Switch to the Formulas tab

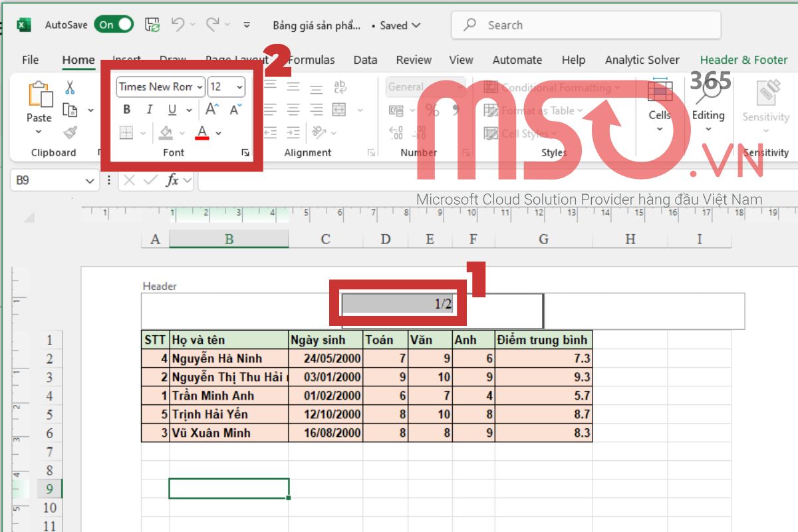(x=311, y=60)
